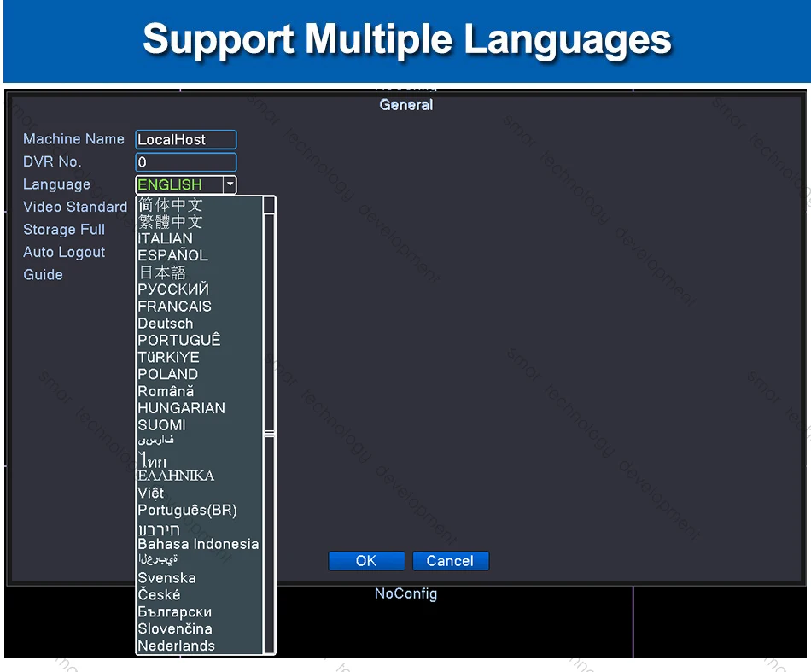Click the Cancel button
Screen dimensions: 811x672
(450, 561)
